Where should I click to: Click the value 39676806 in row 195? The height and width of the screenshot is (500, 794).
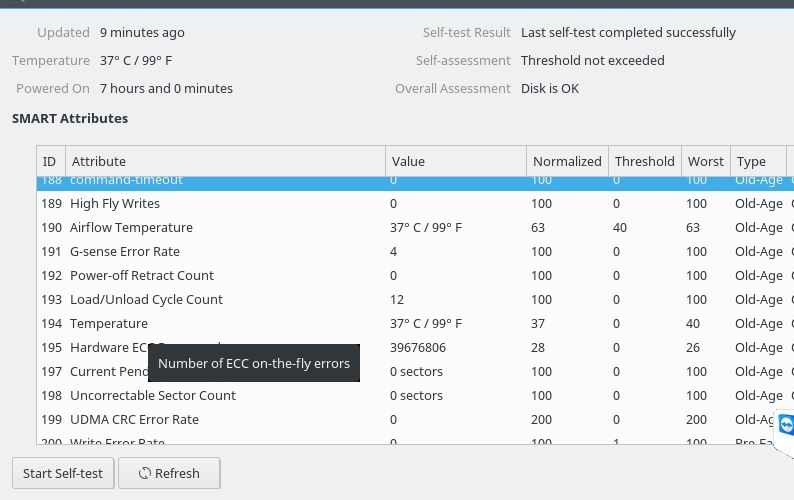(418, 347)
